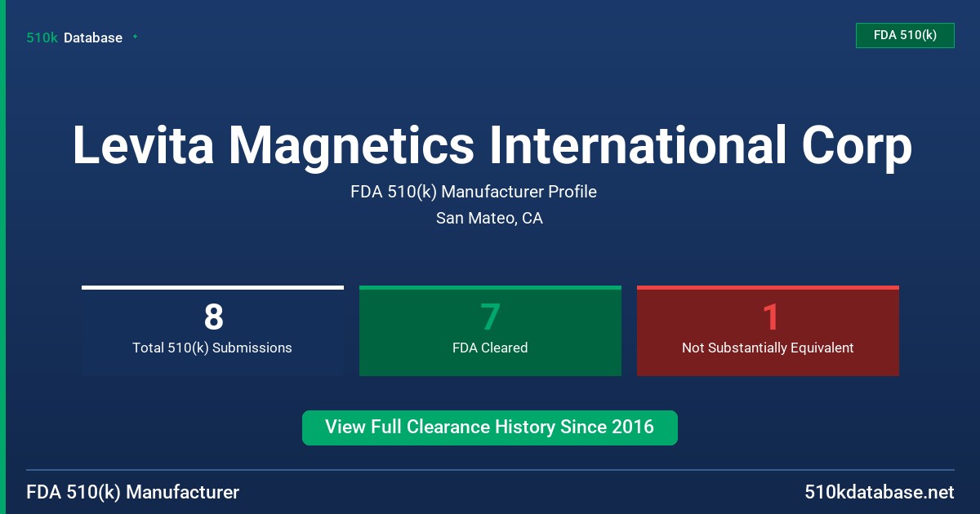Click the green dot beside Database
The width and height of the screenshot is (980, 514).
[135, 37]
